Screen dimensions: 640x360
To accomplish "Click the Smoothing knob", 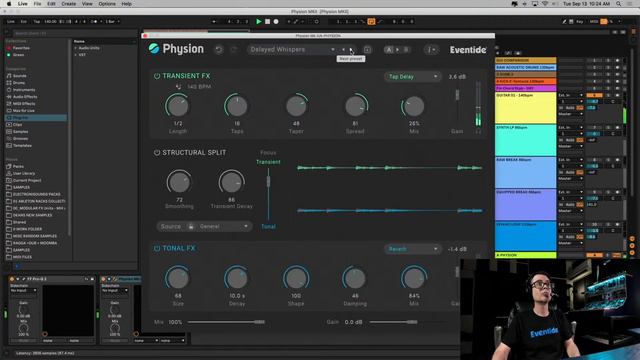I will [179, 182].
